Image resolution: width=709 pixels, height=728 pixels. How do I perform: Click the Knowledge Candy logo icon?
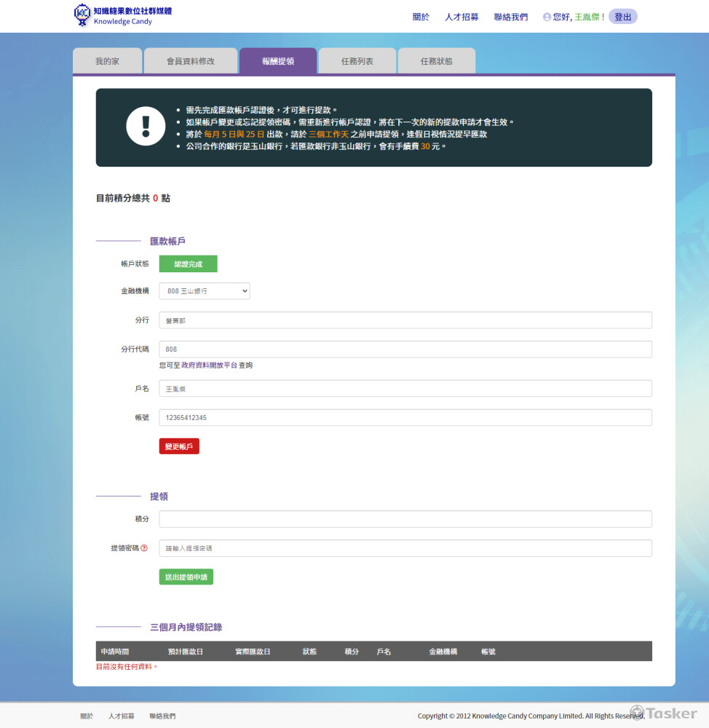tap(82, 15)
